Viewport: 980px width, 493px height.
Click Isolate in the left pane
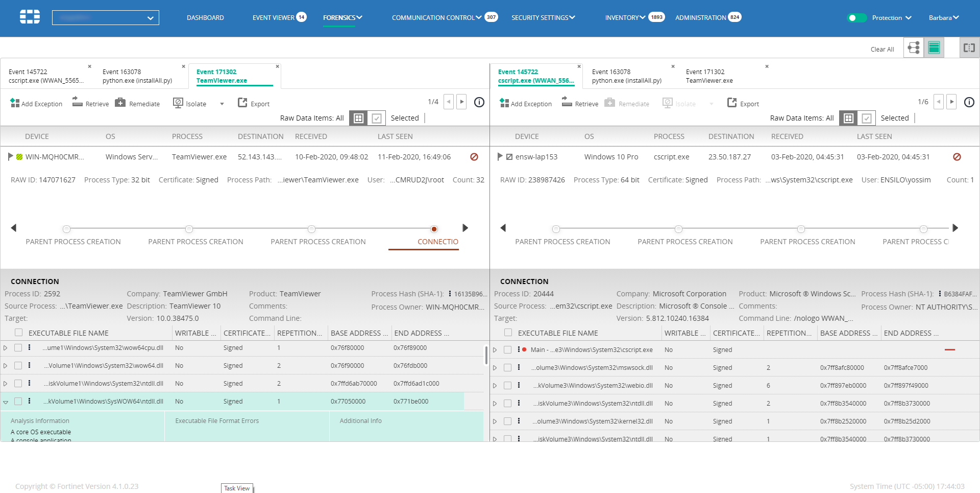(x=190, y=103)
